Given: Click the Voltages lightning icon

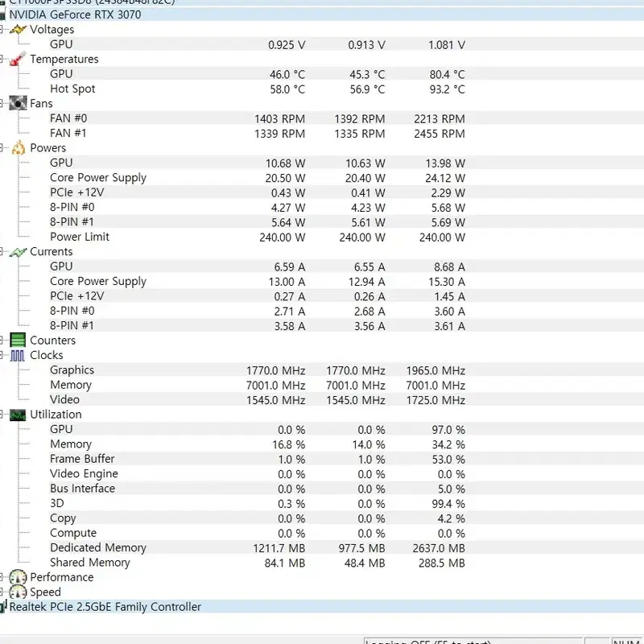Looking at the screenshot, I should click(18, 30).
